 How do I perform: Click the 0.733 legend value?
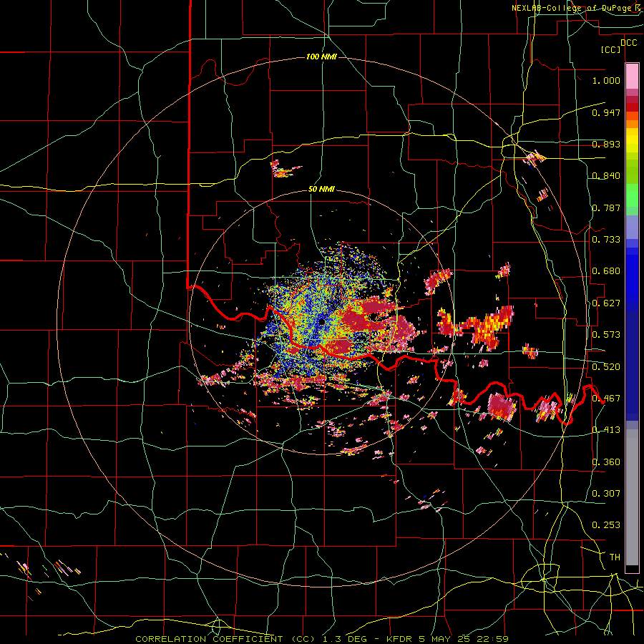pos(606,240)
